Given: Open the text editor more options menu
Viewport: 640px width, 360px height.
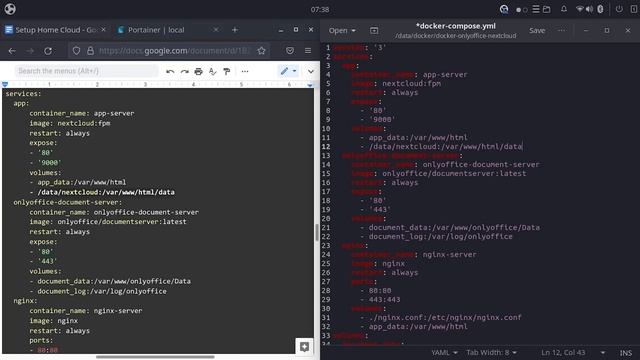Looking at the screenshot, I should coord(562,31).
